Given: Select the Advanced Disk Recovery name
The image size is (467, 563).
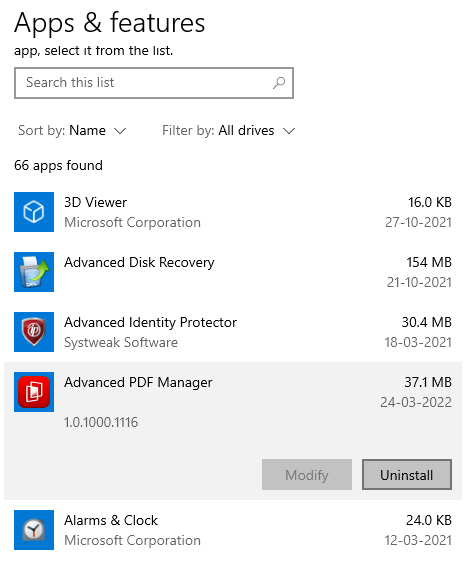Looking at the screenshot, I should [139, 263].
